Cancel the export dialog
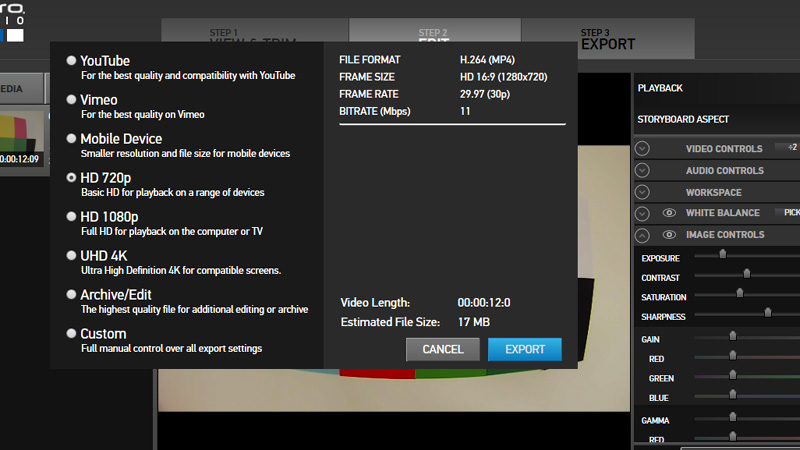The width and height of the screenshot is (800, 450). click(x=442, y=349)
